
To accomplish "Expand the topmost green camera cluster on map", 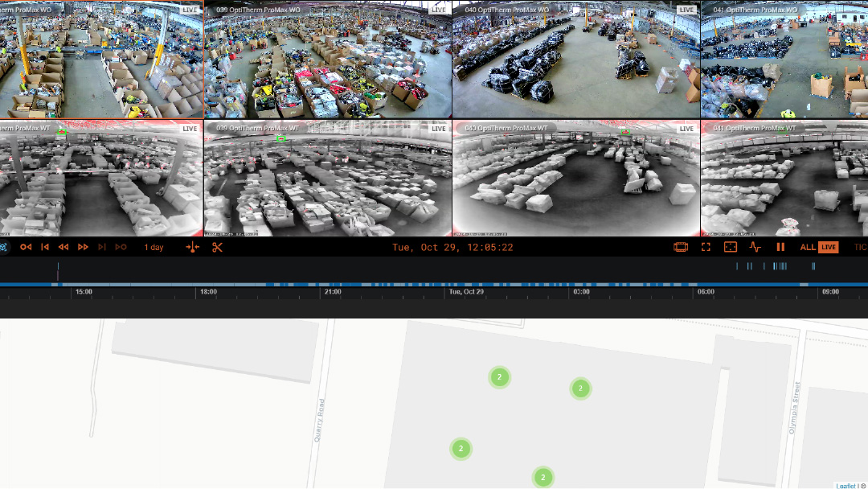I will [x=499, y=376].
